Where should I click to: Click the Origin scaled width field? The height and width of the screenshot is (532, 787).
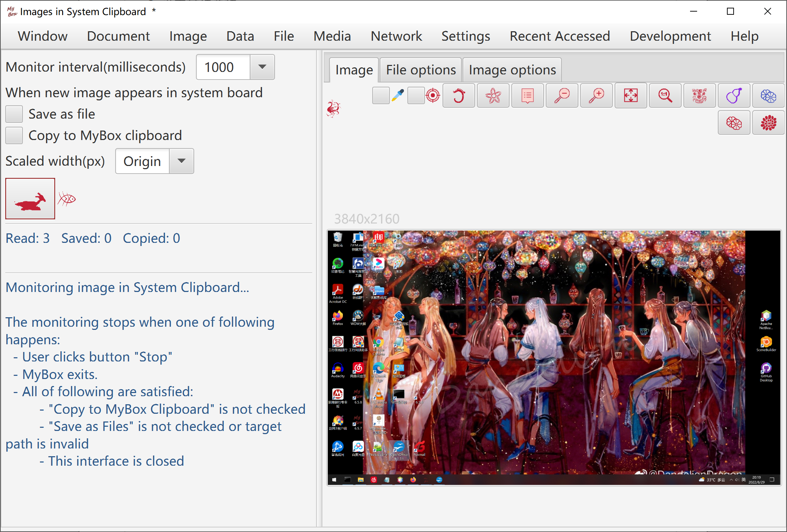point(143,161)
